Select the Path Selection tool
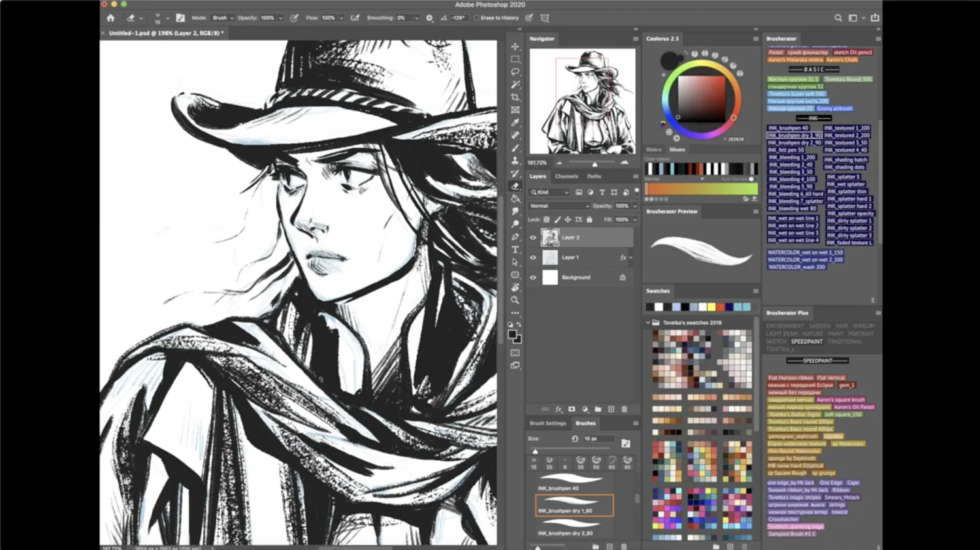This screenshot has height=550, width=980. pos(515,262)
